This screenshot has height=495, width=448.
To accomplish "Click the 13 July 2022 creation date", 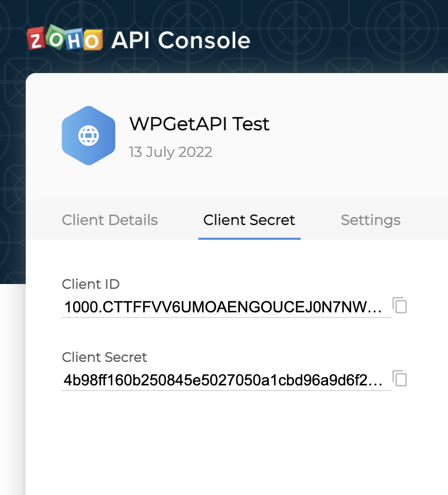I will (170, 152).
